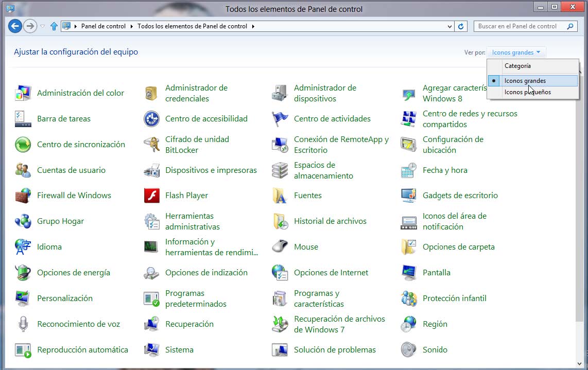This screenshot has width=588, height=370.
Task: Open the Fecha y hora calendar icon
Action: (x=408, y=170)
